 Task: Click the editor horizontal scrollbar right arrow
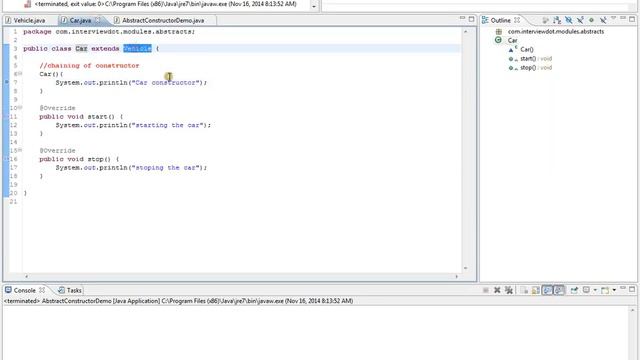coord(457,276)
